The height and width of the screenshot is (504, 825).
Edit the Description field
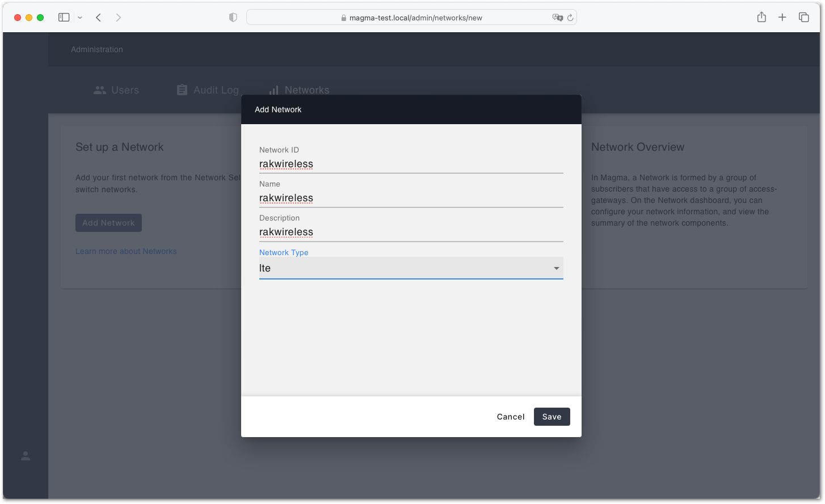(411, 232)
